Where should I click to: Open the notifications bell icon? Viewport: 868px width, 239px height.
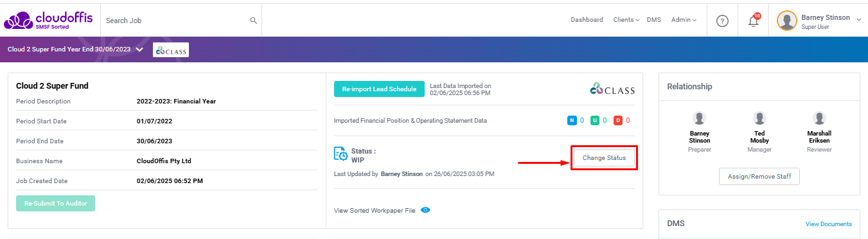(x=754, y=21)
